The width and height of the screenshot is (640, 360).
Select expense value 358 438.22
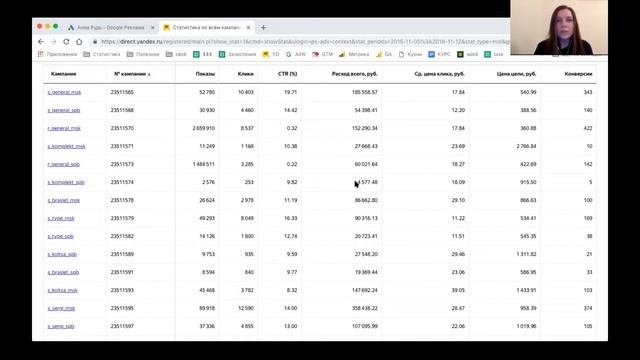[x=364, y=308]
